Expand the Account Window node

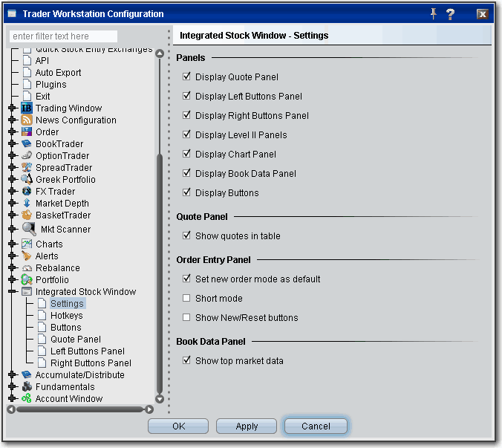(x=13, y=398)
